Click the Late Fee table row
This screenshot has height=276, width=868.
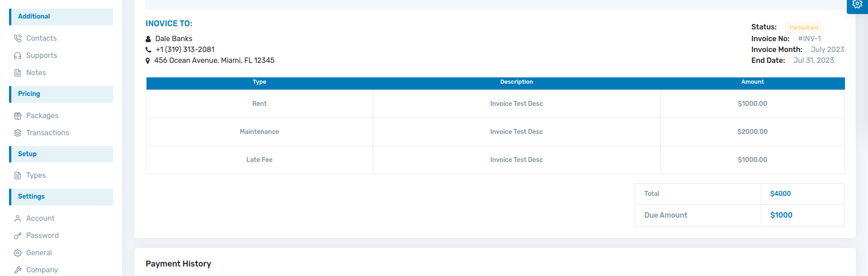[259, 160]
